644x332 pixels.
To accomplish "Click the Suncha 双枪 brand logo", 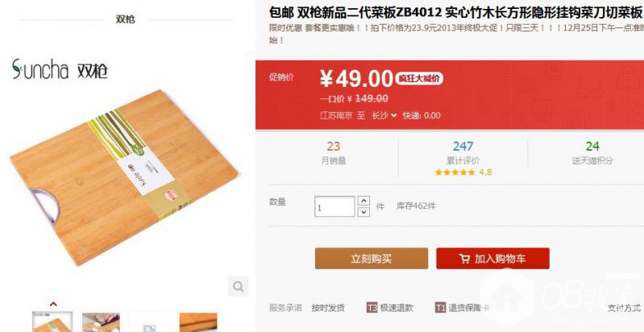I will coord(60,69).
